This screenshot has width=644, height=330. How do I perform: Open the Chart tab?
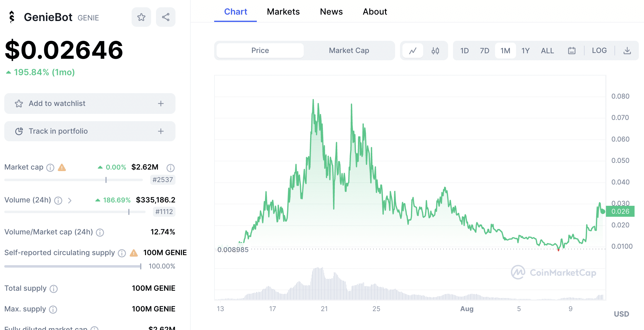(235, 12)
